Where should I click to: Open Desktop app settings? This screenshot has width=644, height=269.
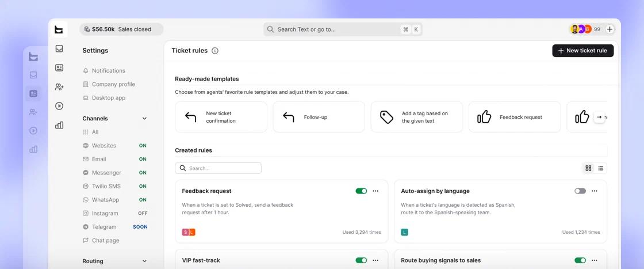click(104, 98)
